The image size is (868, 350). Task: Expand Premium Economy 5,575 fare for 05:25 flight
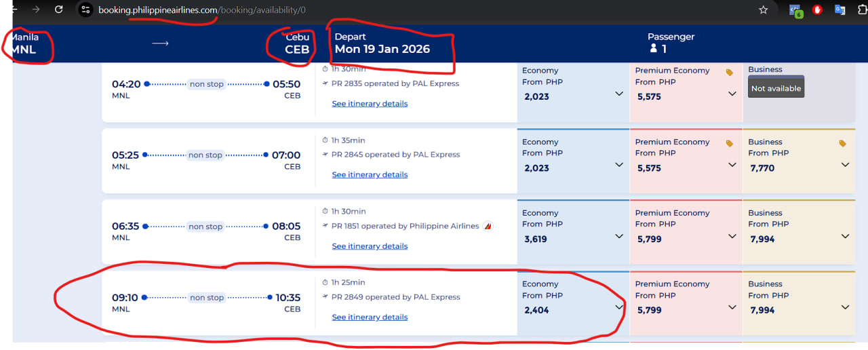point(732,165)
